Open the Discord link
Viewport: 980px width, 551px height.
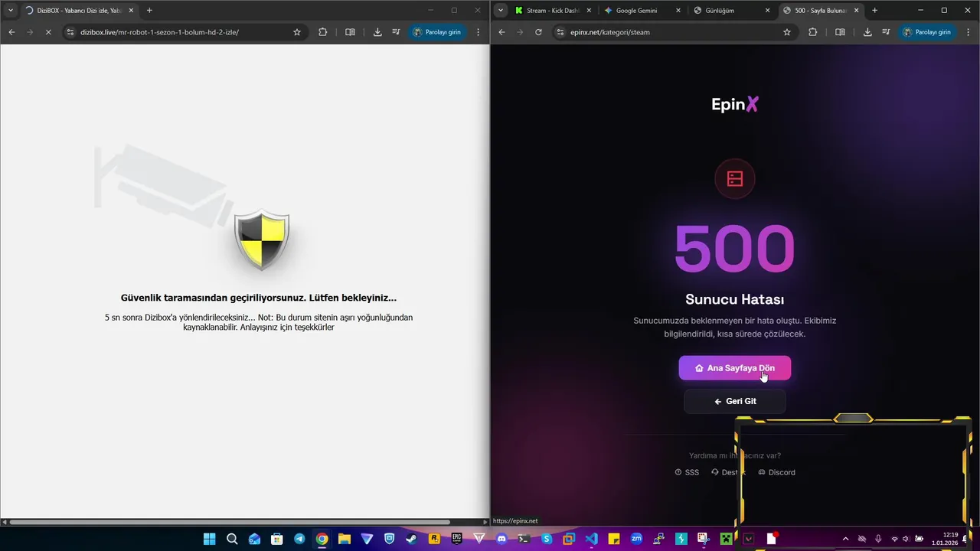776,472
